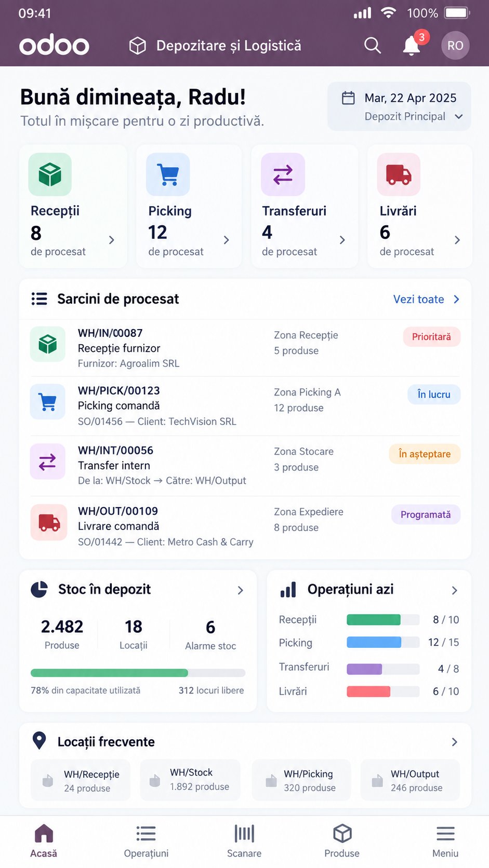The height and width of the screenshot is (868, 489).
Task: Tap the 6 Alarme stoc value
Action: click(210, 627)
